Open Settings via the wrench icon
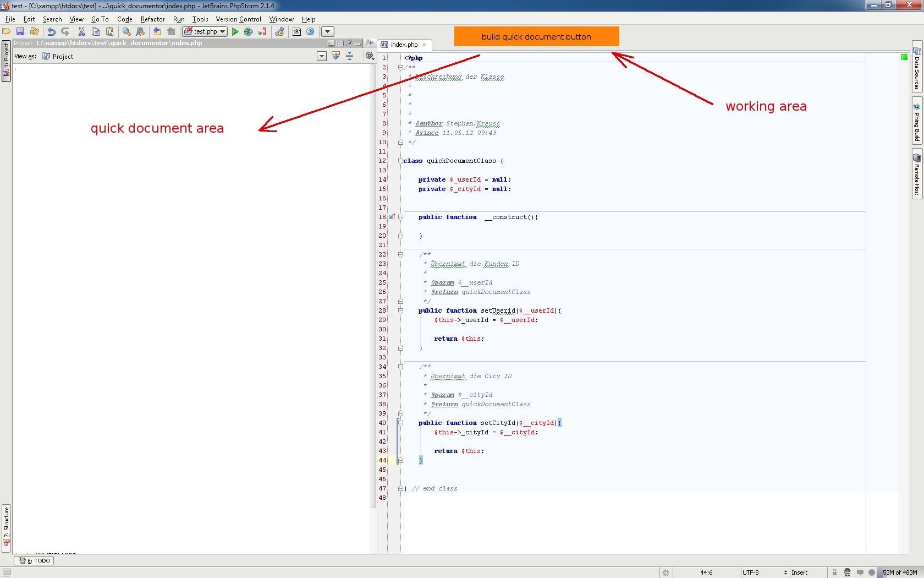924x578 pixels. (279, 32)
